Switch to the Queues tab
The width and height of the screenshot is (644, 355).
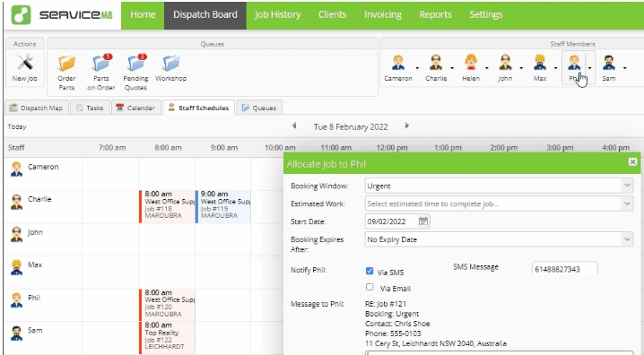tap(259, 108)
